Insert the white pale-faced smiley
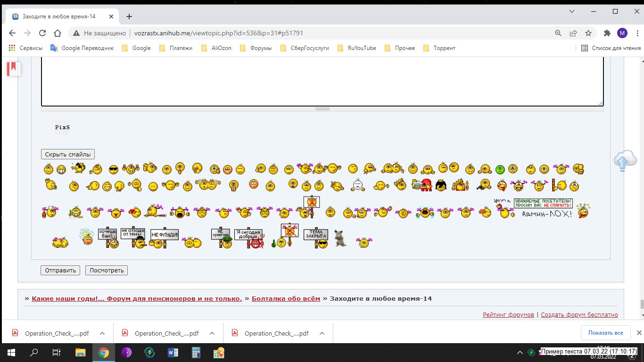644x362 pixels. click(x=358, y=185)
